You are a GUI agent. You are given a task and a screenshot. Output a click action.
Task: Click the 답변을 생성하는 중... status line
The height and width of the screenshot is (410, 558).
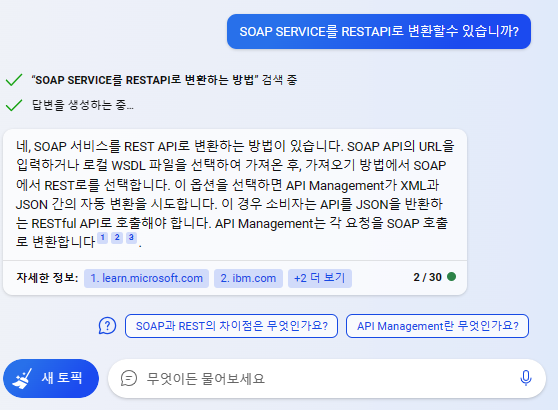[83, 105]
